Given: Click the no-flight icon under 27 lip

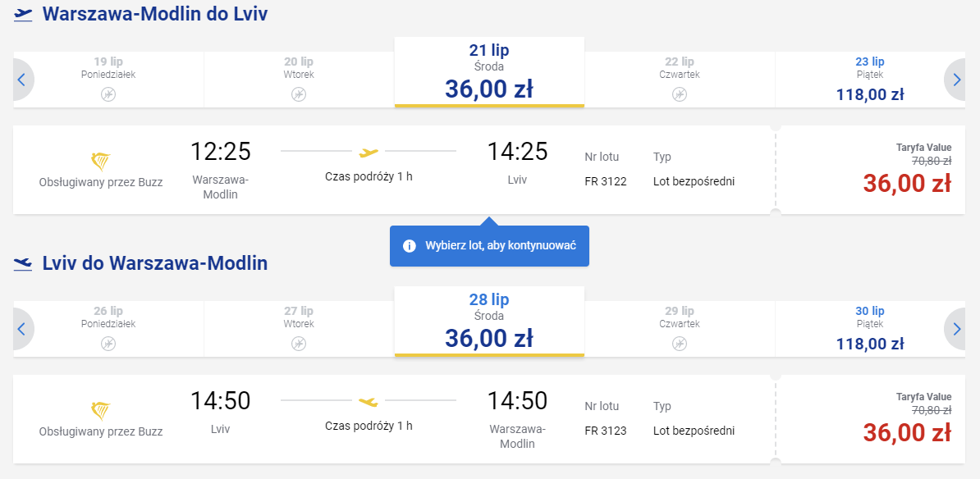Looking at the screenshot, I should (x=299, y=344).
